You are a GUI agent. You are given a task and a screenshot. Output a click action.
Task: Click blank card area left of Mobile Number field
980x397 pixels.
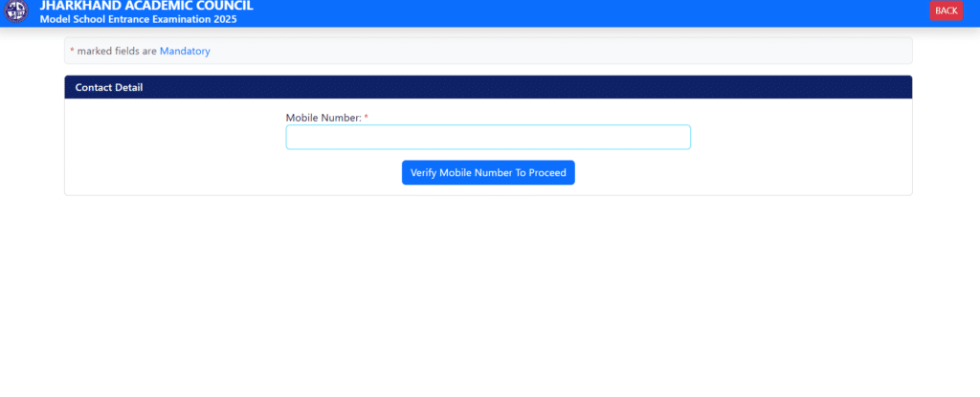coord(172,139)
